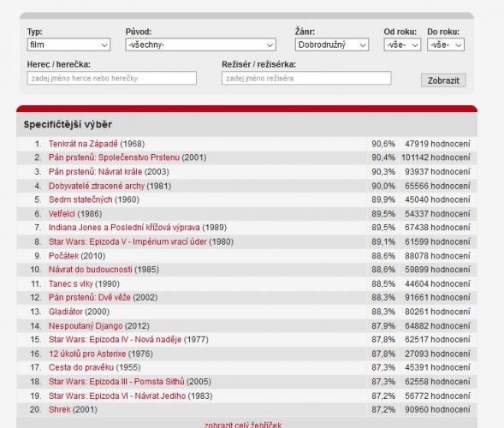Click the Specifičtější výběr heading
The width and height of the screenshot is (504, 428).
68,124
